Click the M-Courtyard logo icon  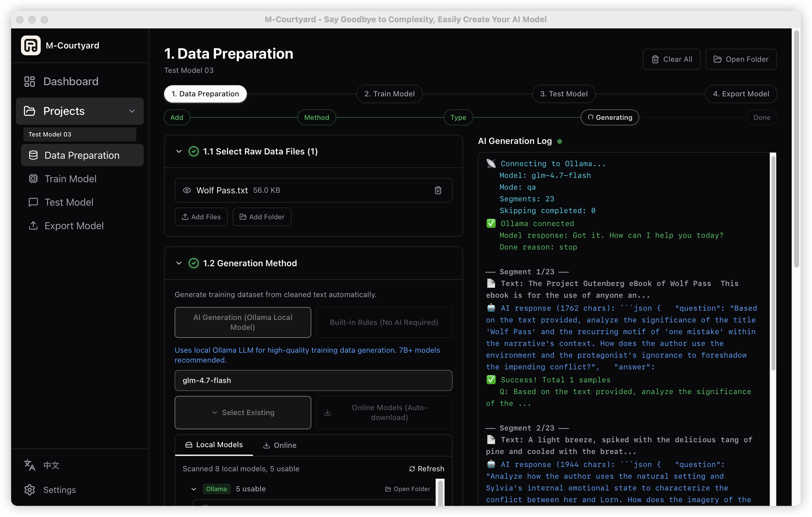point(31,45)
